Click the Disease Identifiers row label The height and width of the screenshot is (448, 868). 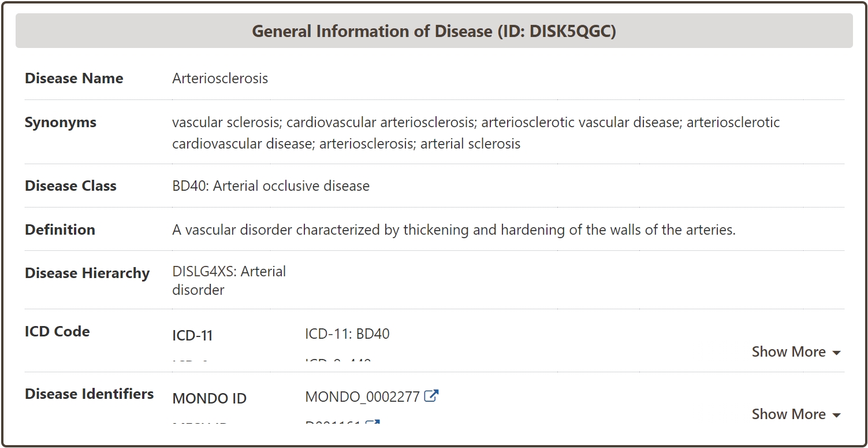[x=89, y=394]
